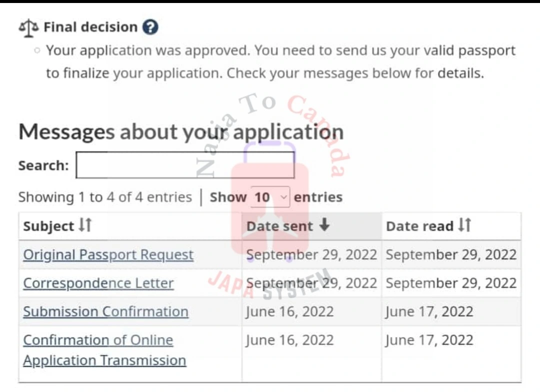The image size is (540, 392).
Task: Click Showing 1 to 4 entries text
Action: click(105, 197)
